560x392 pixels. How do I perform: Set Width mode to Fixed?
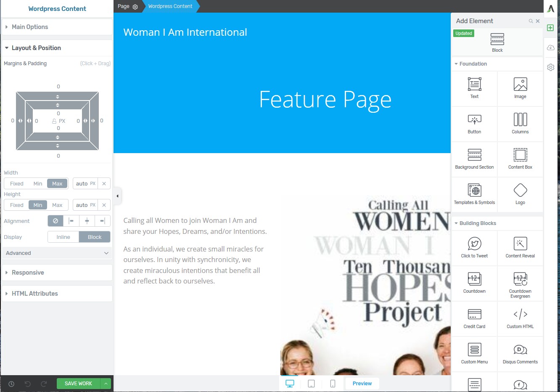pos(17,184)
